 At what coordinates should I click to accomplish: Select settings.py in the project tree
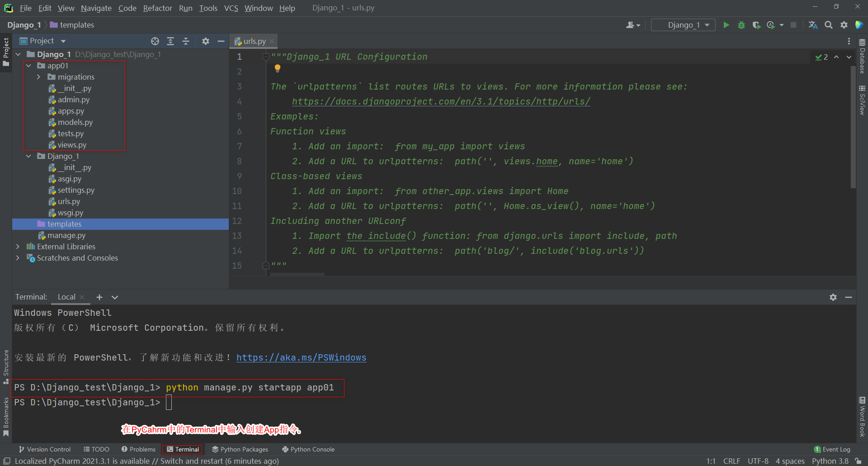tap(76, 190)
